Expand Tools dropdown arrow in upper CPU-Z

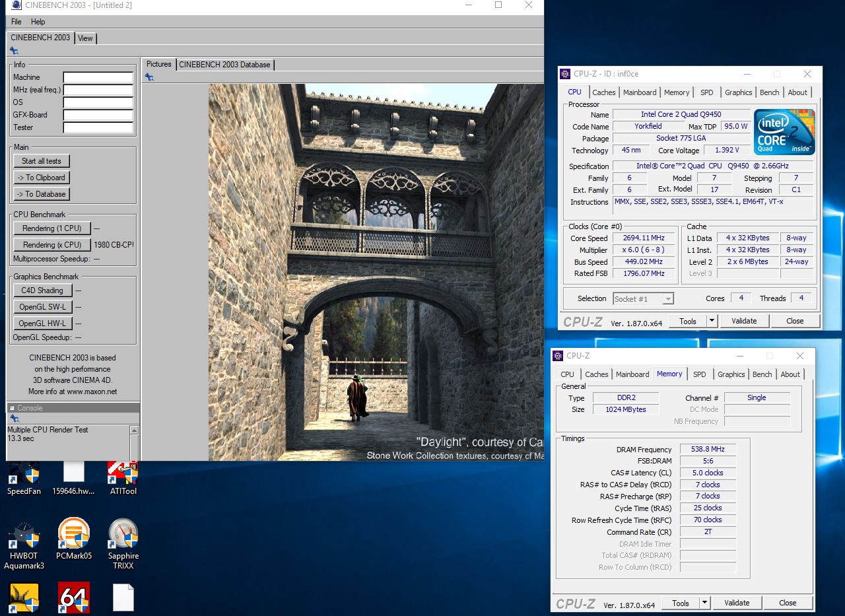click(x=712, y=321)
